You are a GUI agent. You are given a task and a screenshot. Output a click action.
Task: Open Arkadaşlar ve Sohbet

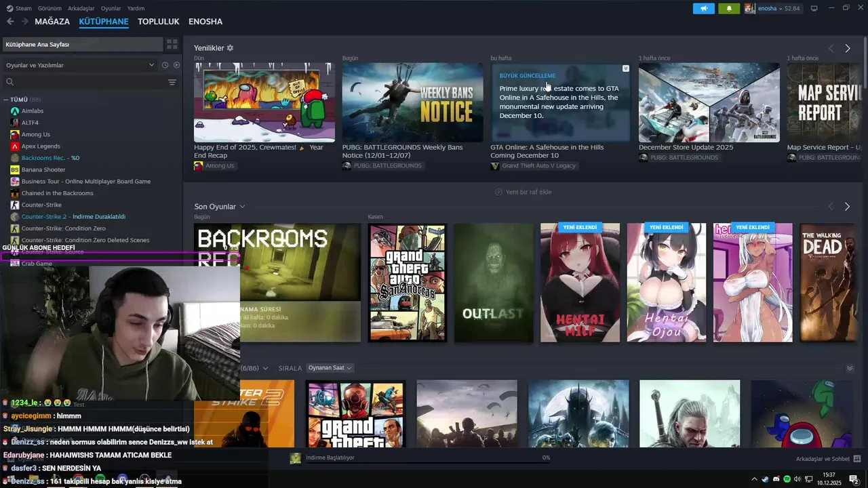coord(823,459)
